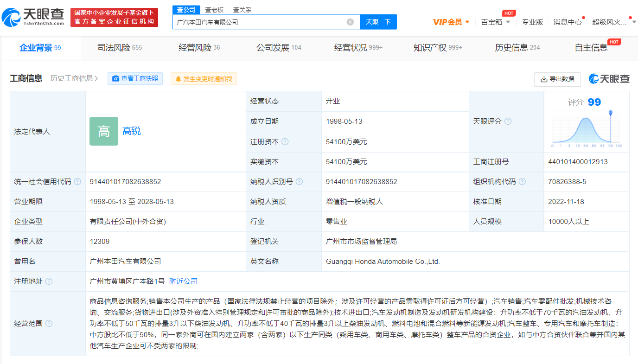Select the 企业背景 tab
This screenshot has width=638, height=364.
click(x=40, y=48)
